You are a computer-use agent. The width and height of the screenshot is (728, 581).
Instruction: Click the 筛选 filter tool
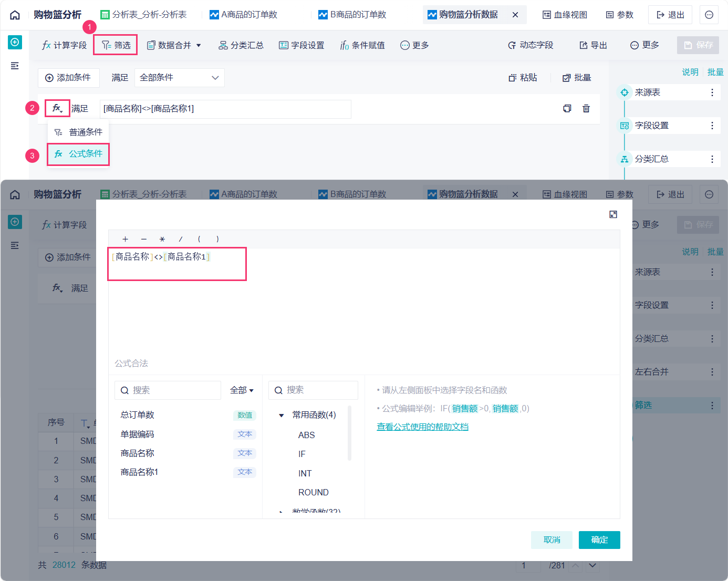[x=116, y=45]
